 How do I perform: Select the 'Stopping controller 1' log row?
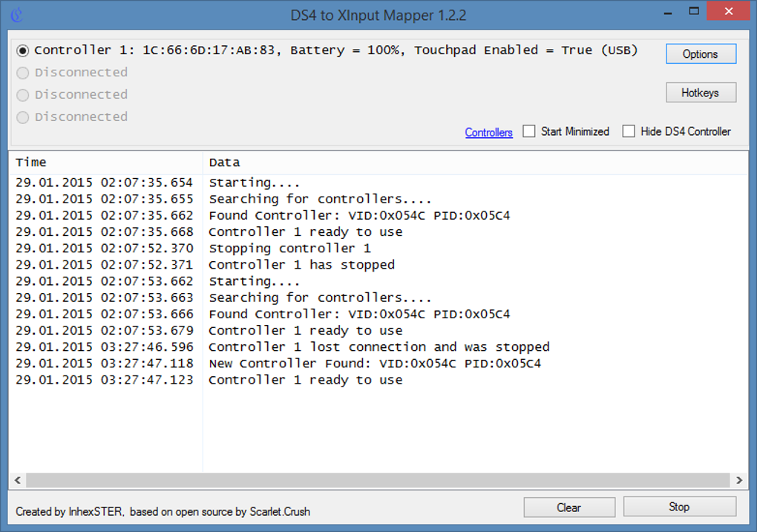pos(289,249)
